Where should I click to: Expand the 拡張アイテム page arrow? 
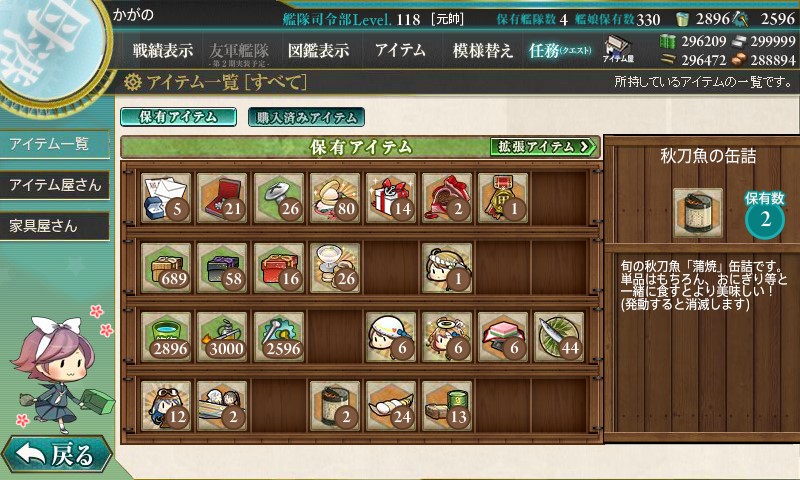click(x=543, y=147)
